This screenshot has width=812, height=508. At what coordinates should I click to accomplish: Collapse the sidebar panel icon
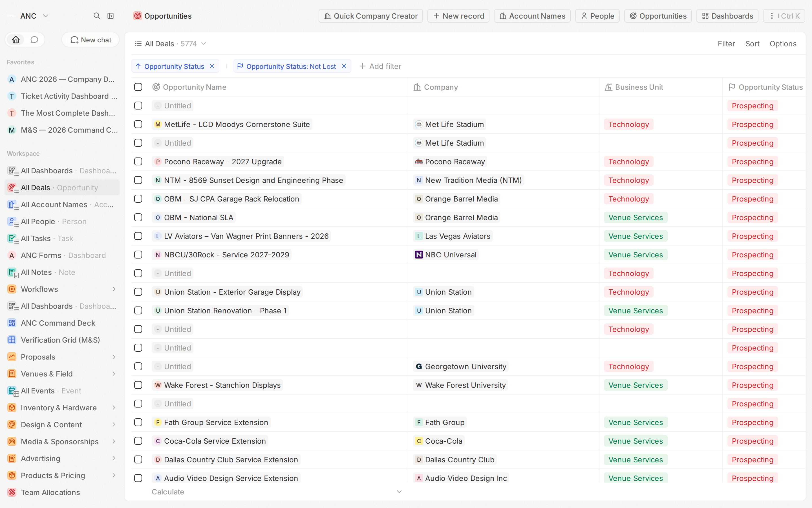pos(111,16)
